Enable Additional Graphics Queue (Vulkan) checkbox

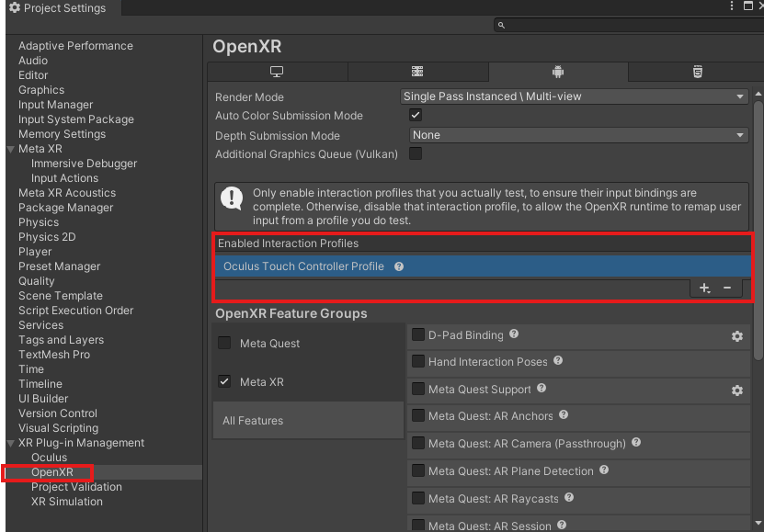coord(416,153)
